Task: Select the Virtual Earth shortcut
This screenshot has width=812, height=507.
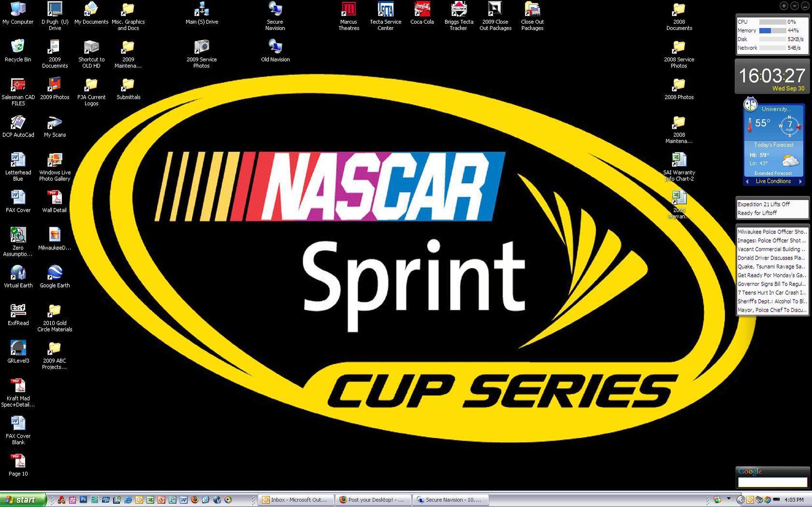Action: pyautogui.click(x=18, y=277)
